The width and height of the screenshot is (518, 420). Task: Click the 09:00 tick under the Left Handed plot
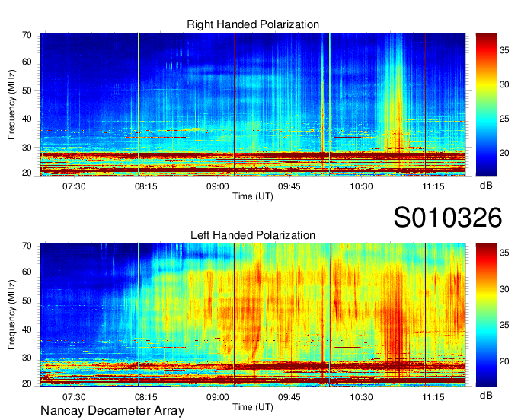(x=218, y=397)
